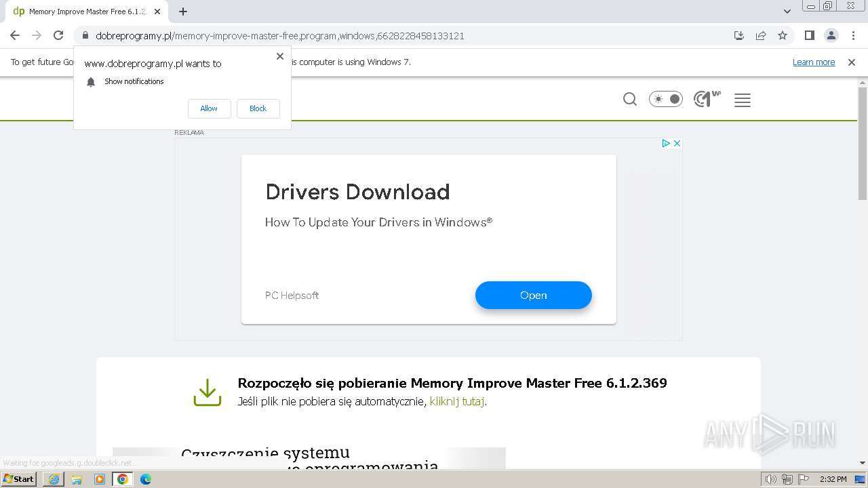Click the page vertical scrollbar
Image resolution: width=868 pixels, height=488 pixels.
pyautogui.click(x=863, y=142)
